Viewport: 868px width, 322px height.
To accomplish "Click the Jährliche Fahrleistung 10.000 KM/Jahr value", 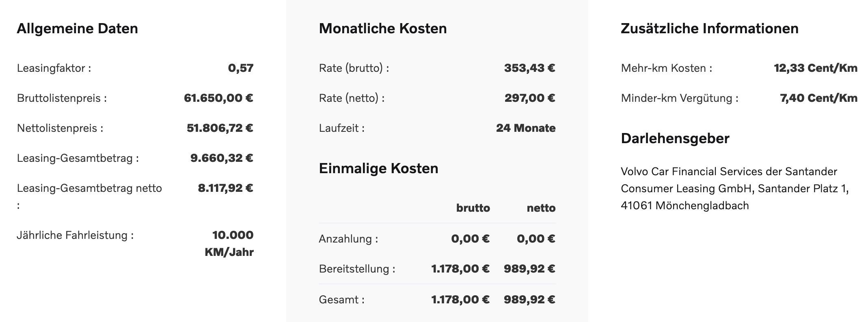I will pos(229,243).
